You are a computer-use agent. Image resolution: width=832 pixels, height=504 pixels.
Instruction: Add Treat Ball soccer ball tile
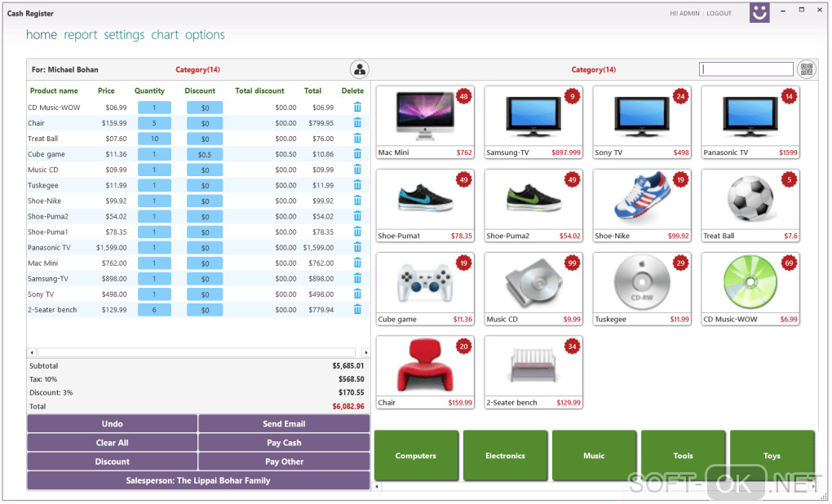(x=750, y=206)
